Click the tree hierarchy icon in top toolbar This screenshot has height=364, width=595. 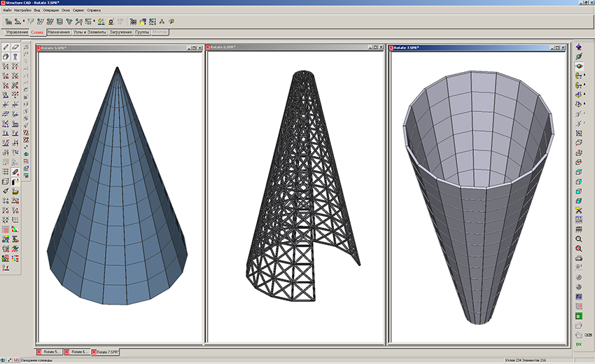click(162, 22)
